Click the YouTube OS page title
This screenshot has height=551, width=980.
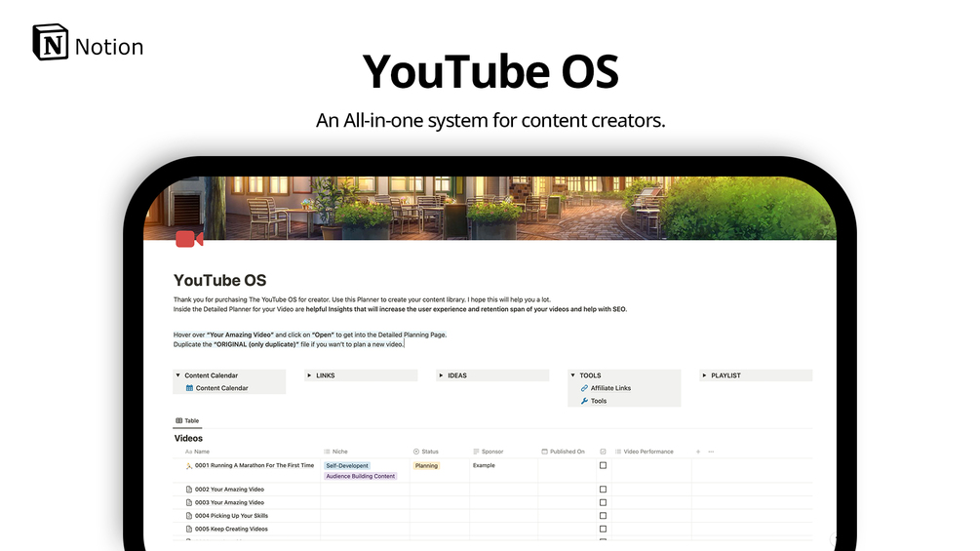(x=220, y=281)
